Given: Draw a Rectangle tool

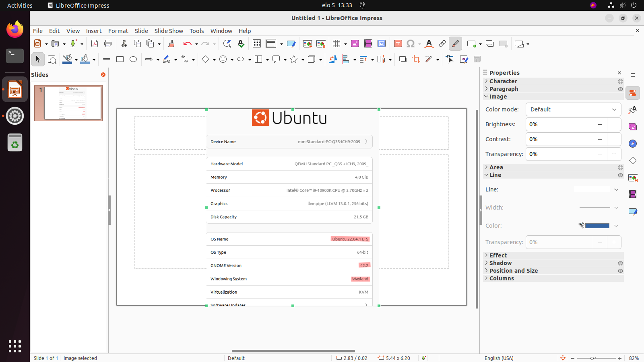Looking at the screenshot, I should 120,60.
